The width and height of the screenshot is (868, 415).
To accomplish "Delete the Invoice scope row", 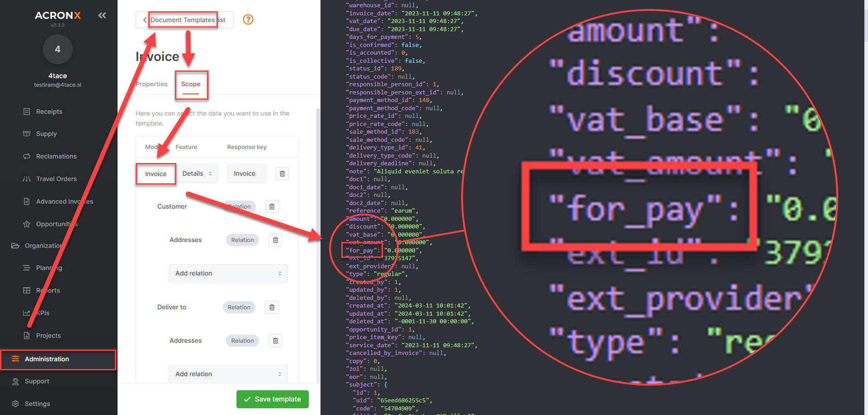I will 282,173.
